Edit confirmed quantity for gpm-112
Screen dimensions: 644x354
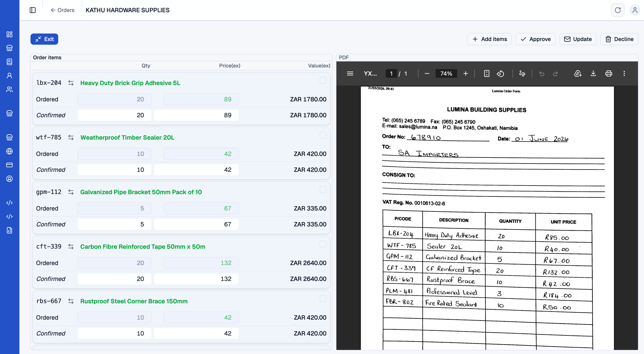114,224
